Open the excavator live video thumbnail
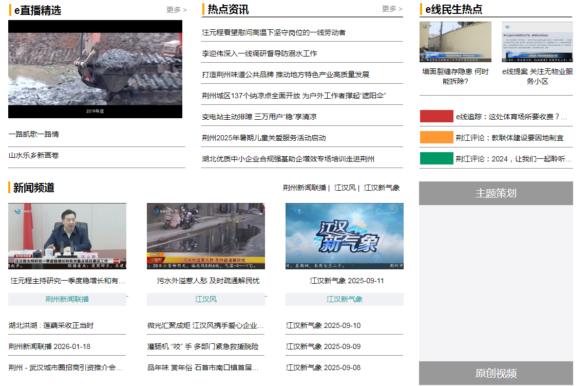The width and height of the screenshot is (588, 386). [x=95, y=69]
